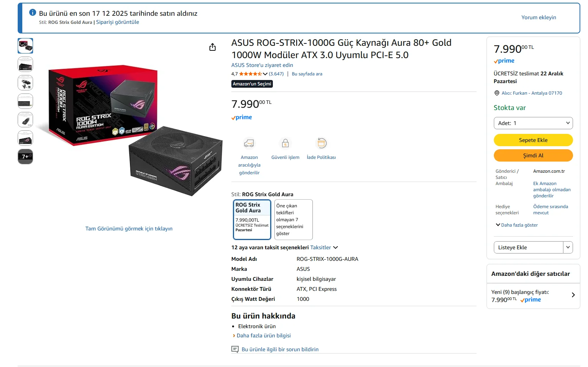This screenshot has height=367, width=588.
Task: Click the Amazon delivery truck icon
Action: tap(249, 143)
